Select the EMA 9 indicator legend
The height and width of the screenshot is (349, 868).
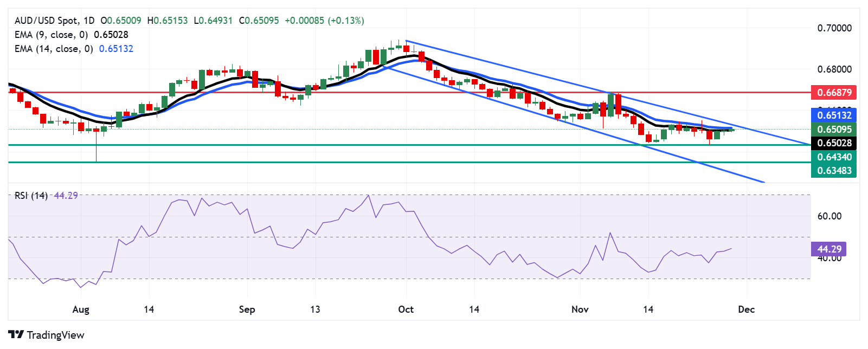[51, 35]
